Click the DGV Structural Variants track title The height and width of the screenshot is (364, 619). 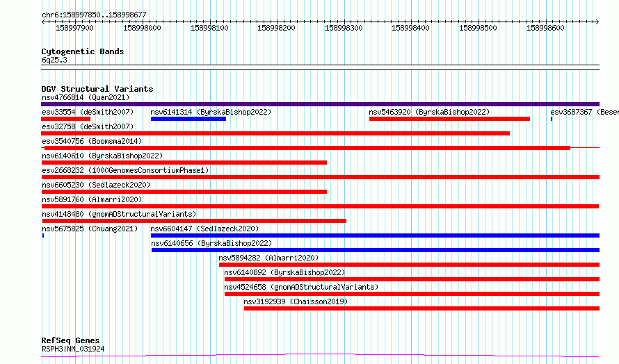pos(97,89)
